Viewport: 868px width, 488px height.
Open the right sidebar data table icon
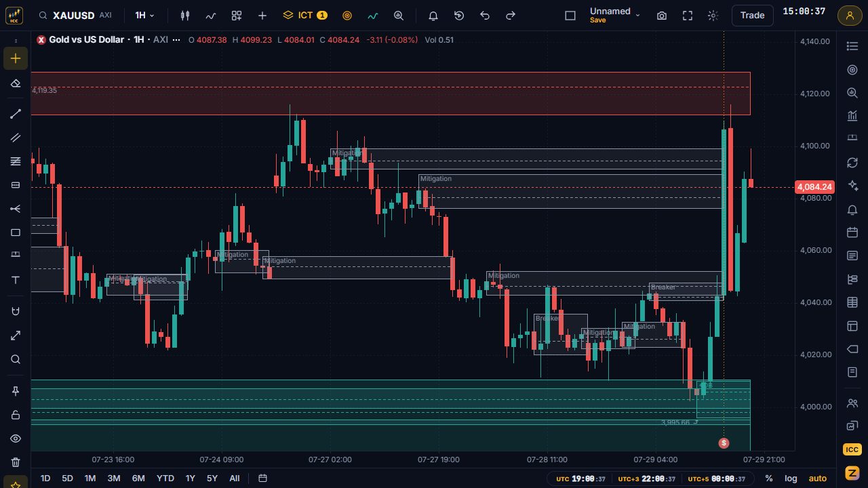coord(852,303)
